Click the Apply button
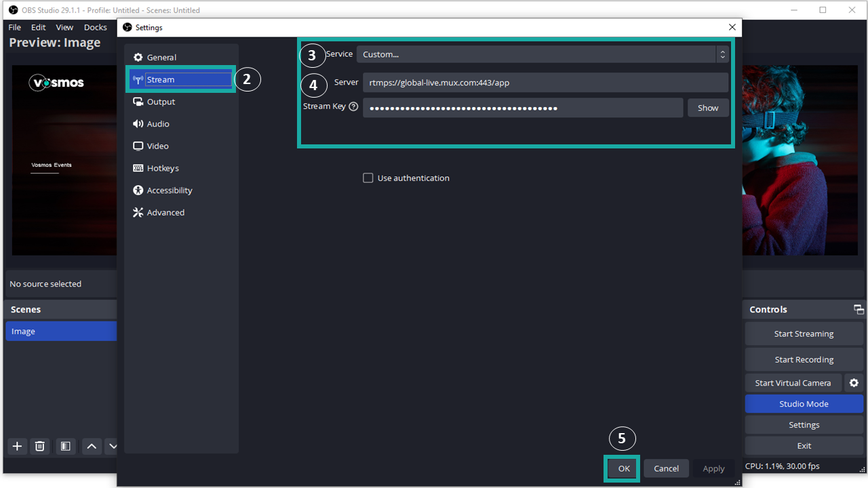Screen dimensions: 868x488 coord(713,468)
